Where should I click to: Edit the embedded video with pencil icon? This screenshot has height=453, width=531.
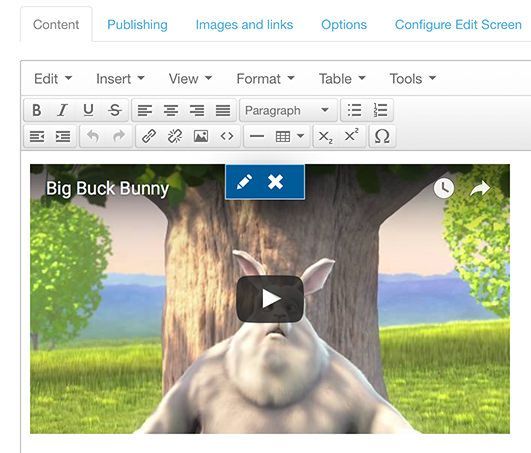point(245,182)
